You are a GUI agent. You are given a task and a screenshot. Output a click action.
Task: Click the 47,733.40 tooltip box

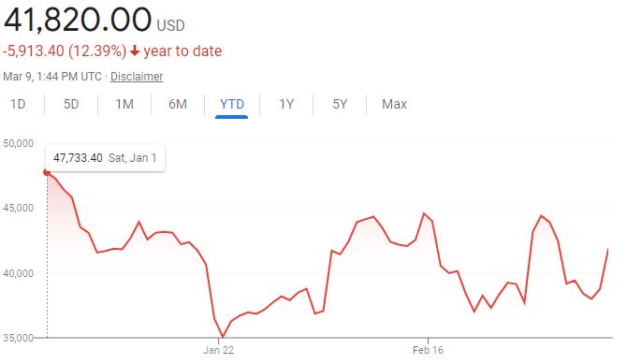point(105,158)
